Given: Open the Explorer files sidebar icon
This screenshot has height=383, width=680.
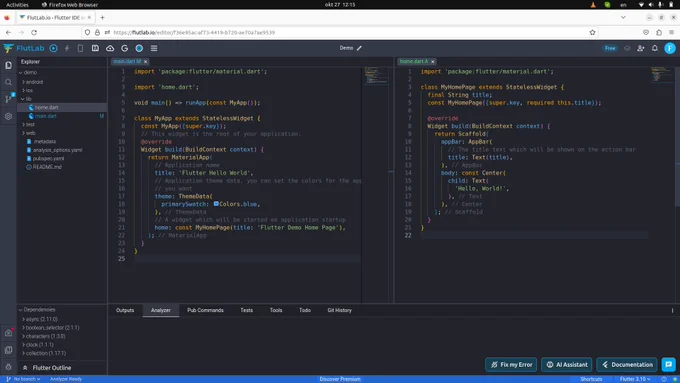Looking at the screenshot, I should tap(8, 65).
